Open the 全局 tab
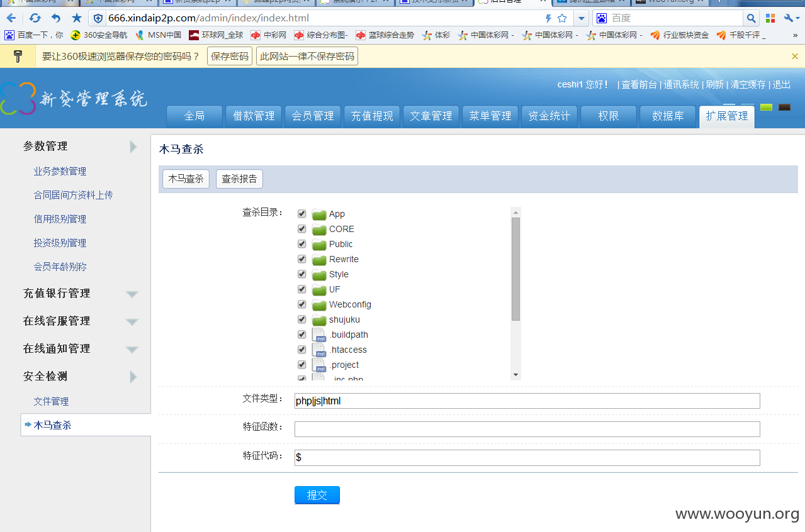 tap(194, 116)
